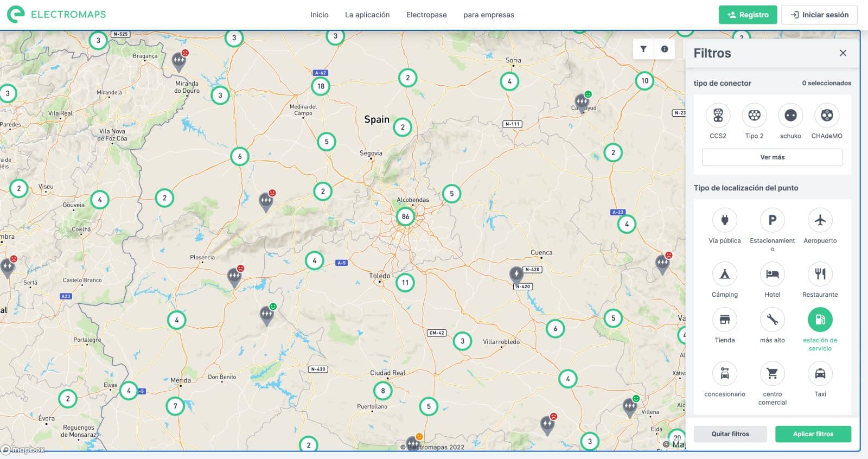Choose the Aeropuerto location icon
The width and height of the screenshot is (868, 459).
click(x=820, y=220)
